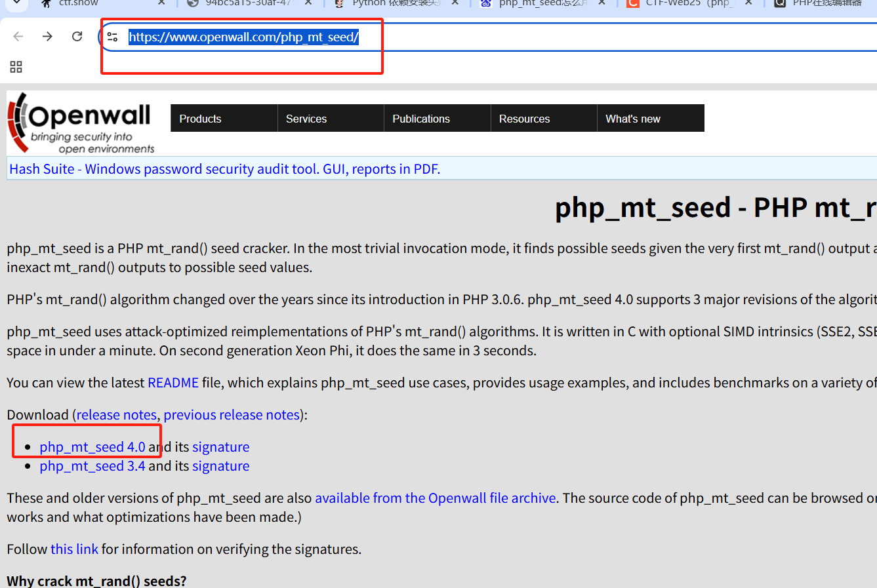Open the signature link for version 3.4
The height and width of the screenshot is (588, 877).
tap(220, 466)
